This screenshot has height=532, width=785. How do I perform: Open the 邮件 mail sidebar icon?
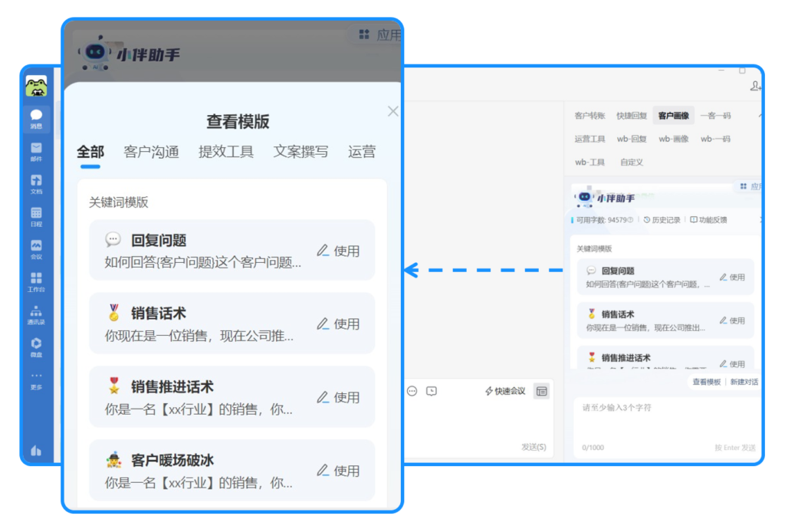pos(36,152)
